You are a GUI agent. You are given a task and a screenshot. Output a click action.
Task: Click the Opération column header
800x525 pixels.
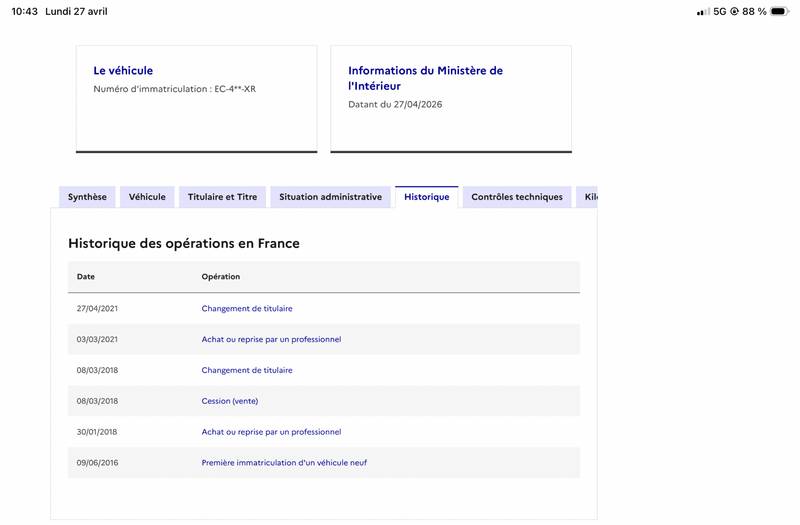click(220, 277)
